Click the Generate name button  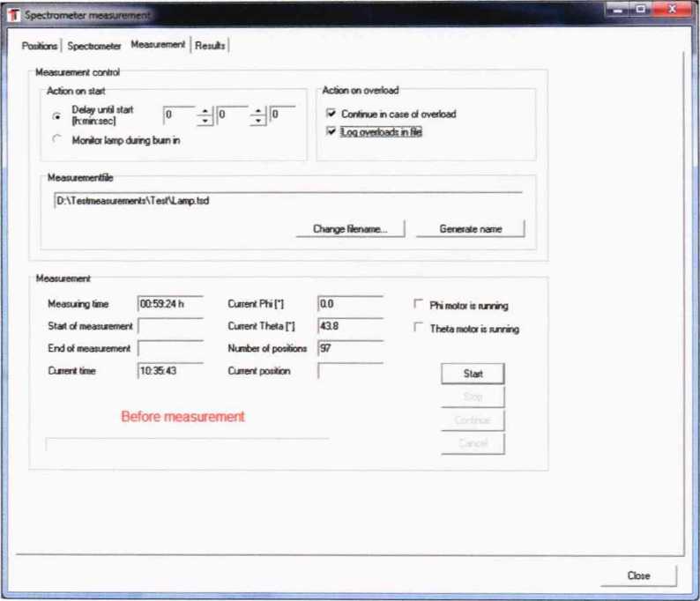[x=471, y=229]
